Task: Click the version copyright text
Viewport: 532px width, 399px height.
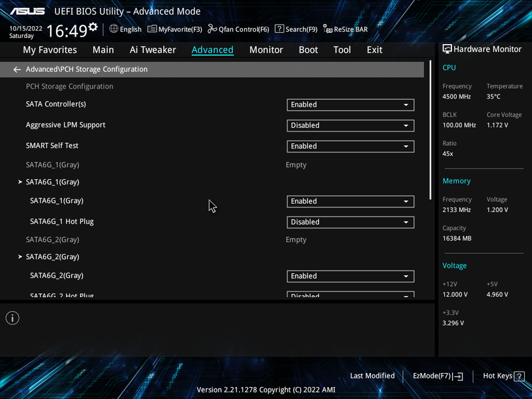Action: point(266,390)
